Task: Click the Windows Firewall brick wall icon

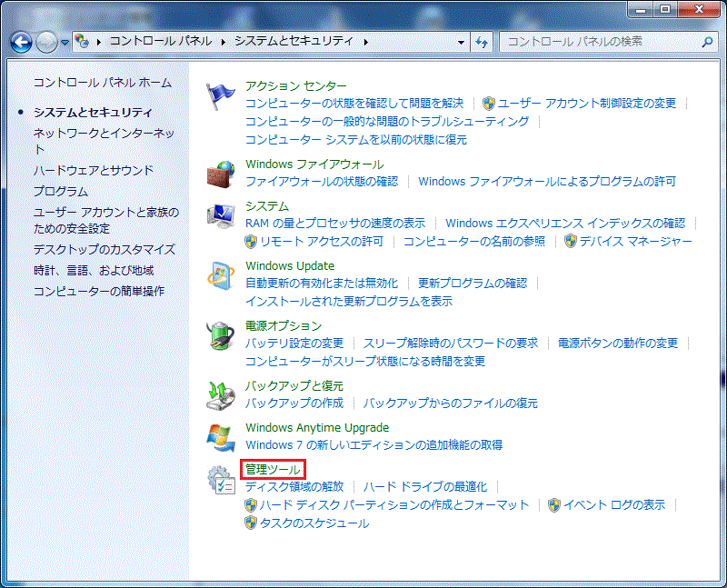Action: click(x=221, y=173)
